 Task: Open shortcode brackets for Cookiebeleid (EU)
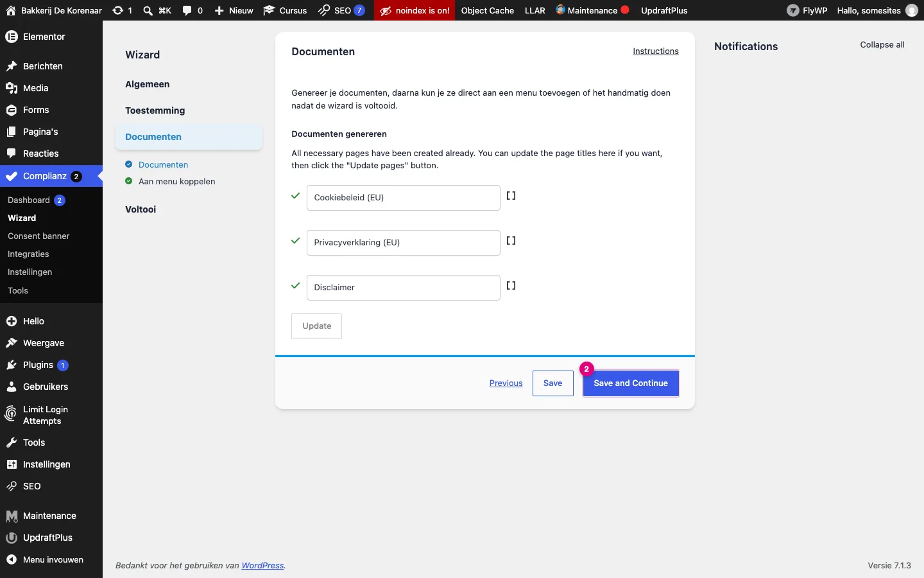511,196
